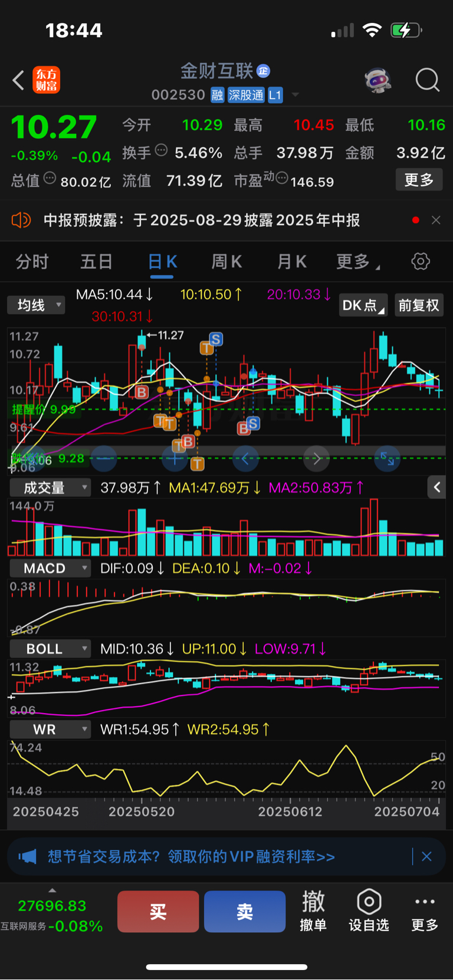
Task: Zoom out chart with minus button
Action: [104, 458]
